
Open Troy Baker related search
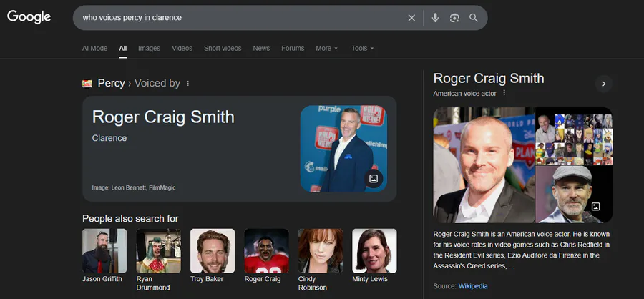tap(213, 255)
